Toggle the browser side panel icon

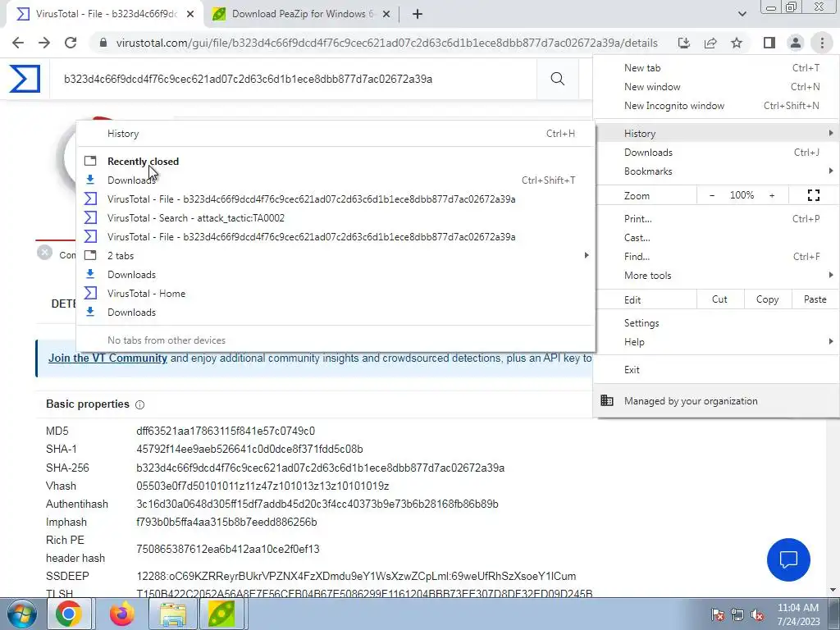pyautogui.click(x=769, y=43)
